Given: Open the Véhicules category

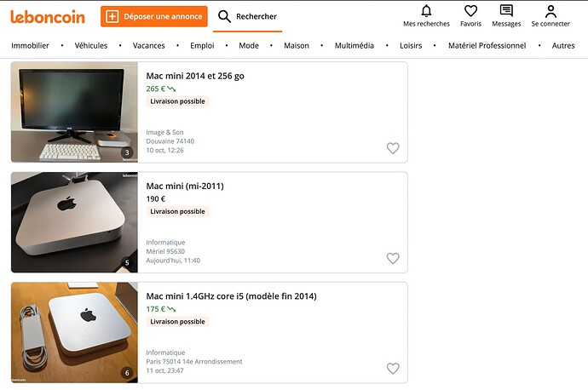Looking at the screenshot, I should click(96, 46).
